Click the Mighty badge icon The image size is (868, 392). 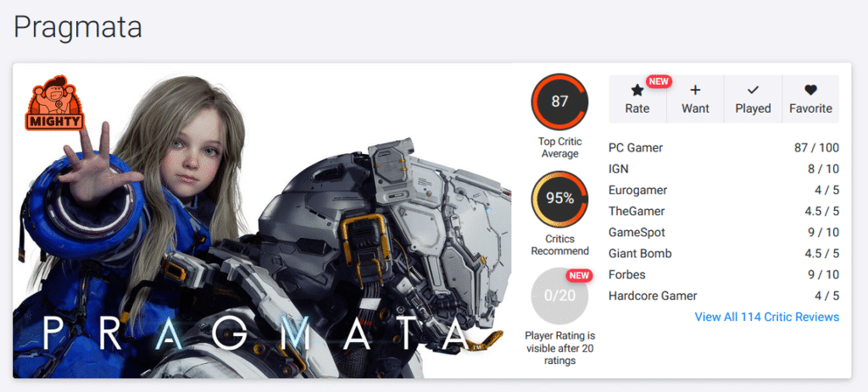point(53,102)
